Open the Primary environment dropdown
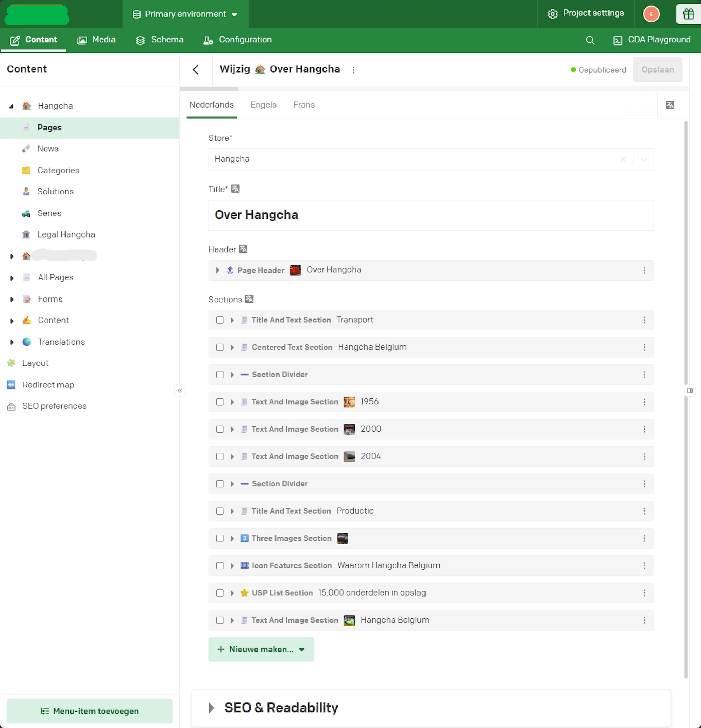Image resolution: width=701 pixels, height=728 pixels. pyautogui.click(x=185, y=14)
